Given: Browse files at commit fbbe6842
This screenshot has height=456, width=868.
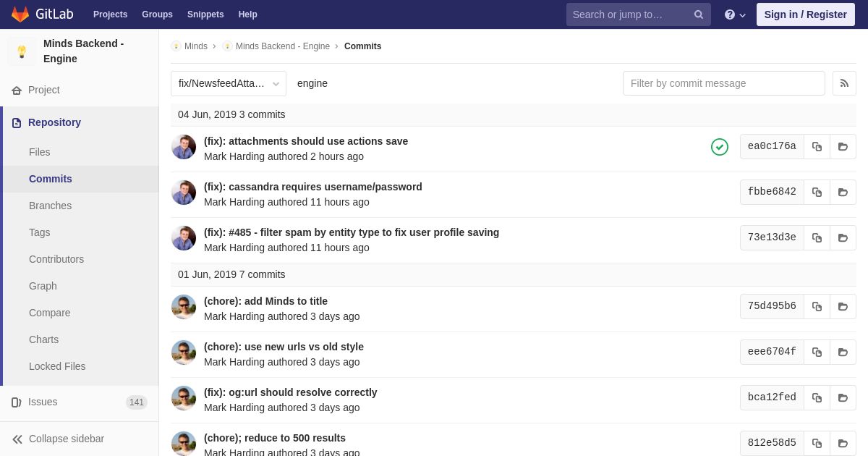Looking at the screenshot, I should click(843, 192).
